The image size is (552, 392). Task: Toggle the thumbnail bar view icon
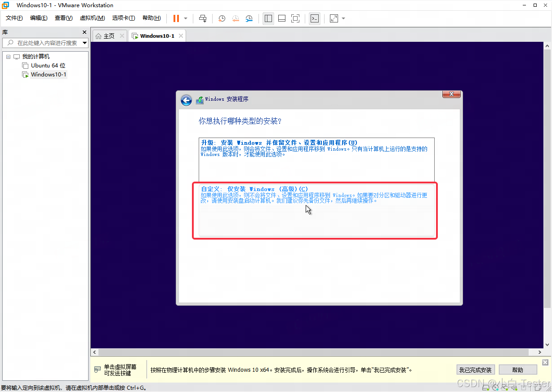pos(282,18)
